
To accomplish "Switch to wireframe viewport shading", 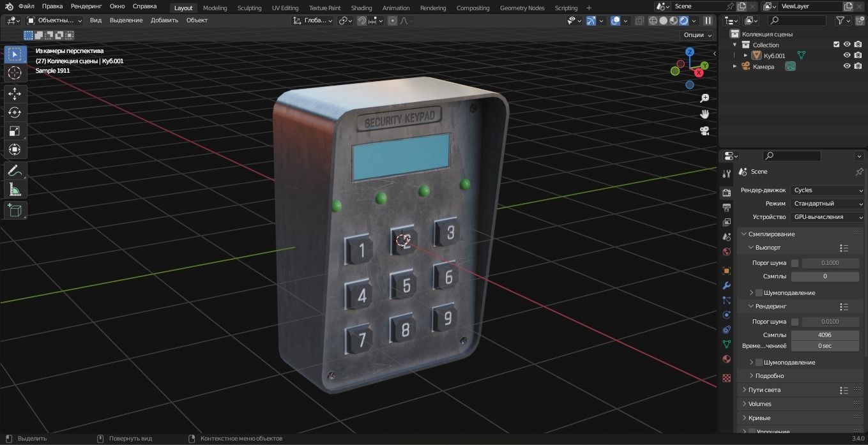I will 653,20.
